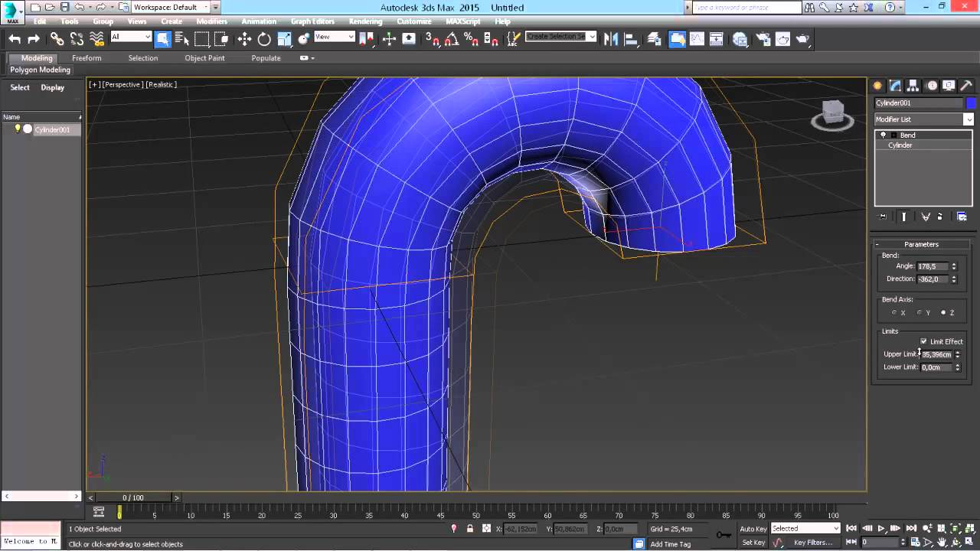Save file using the floppy disk icon

click(64, 7)
